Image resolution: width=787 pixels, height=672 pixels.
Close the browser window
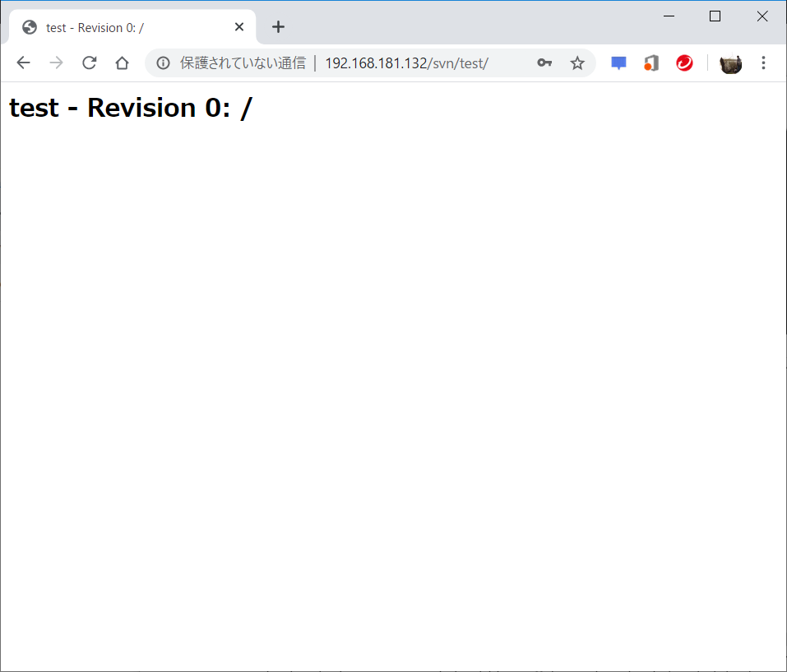click(762, 16)
